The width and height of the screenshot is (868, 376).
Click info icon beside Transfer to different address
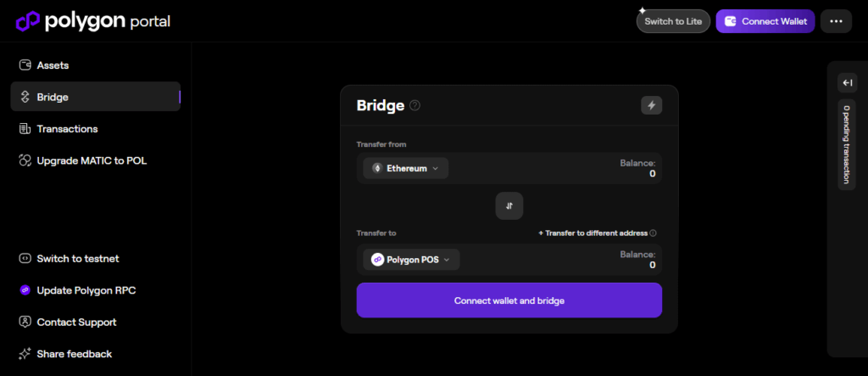(x=654, y=233)
